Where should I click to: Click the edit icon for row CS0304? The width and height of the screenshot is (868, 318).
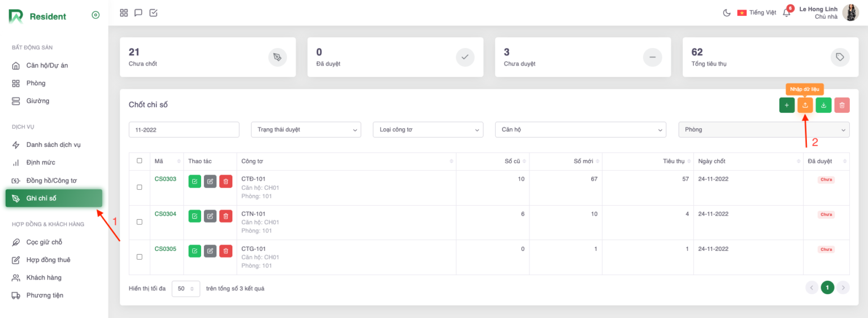coord(210,216)
